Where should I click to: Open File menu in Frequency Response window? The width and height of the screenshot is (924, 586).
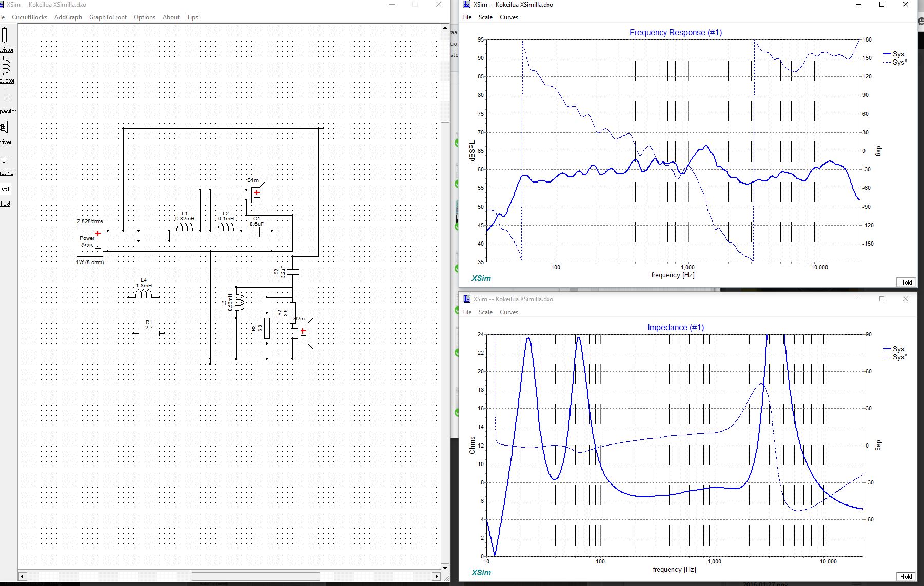tap(467, 17)
